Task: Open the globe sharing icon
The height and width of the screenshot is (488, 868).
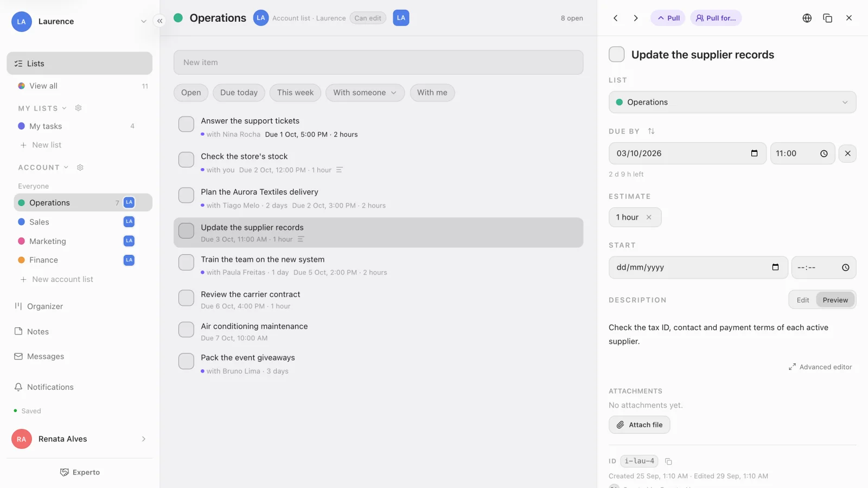Action: pos(807,18)
